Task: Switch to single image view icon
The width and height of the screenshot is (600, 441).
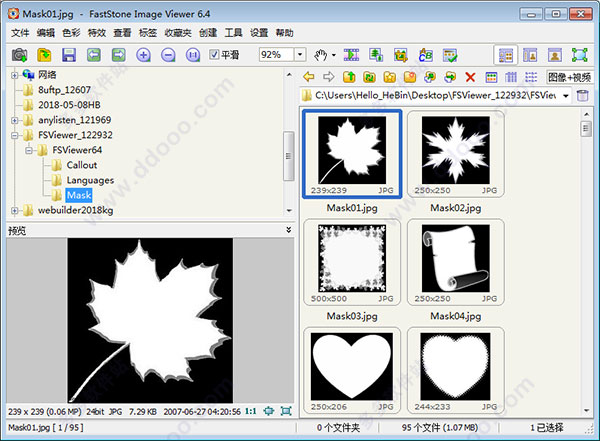Action: tap(555, 55)
